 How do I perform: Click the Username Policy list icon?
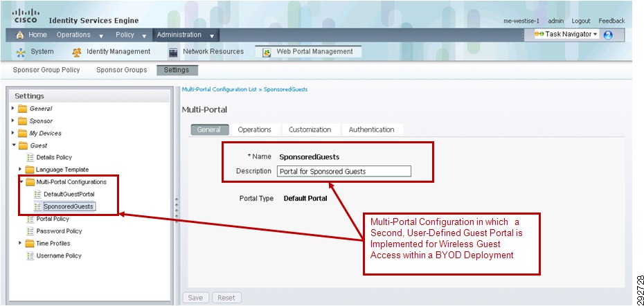(30, 256)
